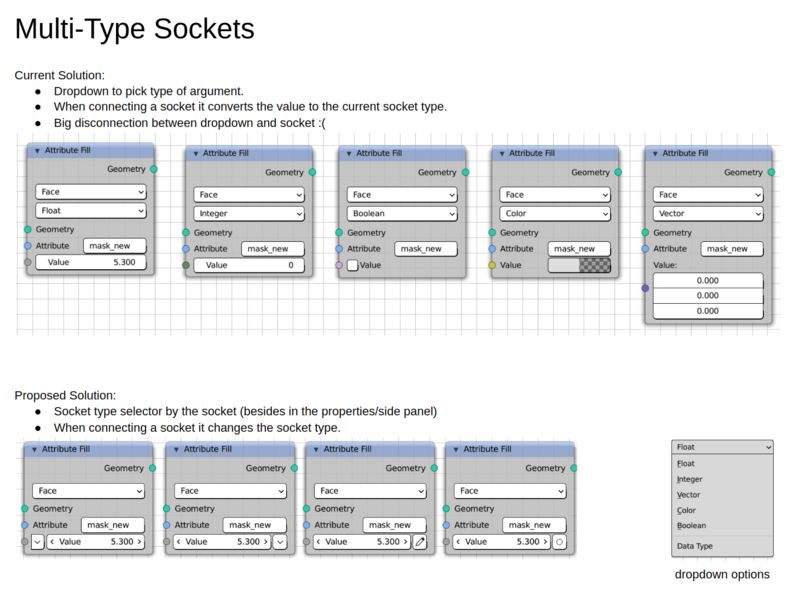Open the Vector type dropdown on fifth node
The height and width of the screenshot is (597, 800).
(708, 213)
